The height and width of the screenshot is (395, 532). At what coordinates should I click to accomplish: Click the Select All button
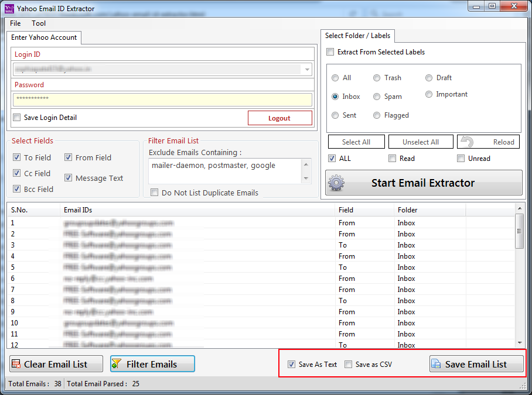[x=356, y=142]
